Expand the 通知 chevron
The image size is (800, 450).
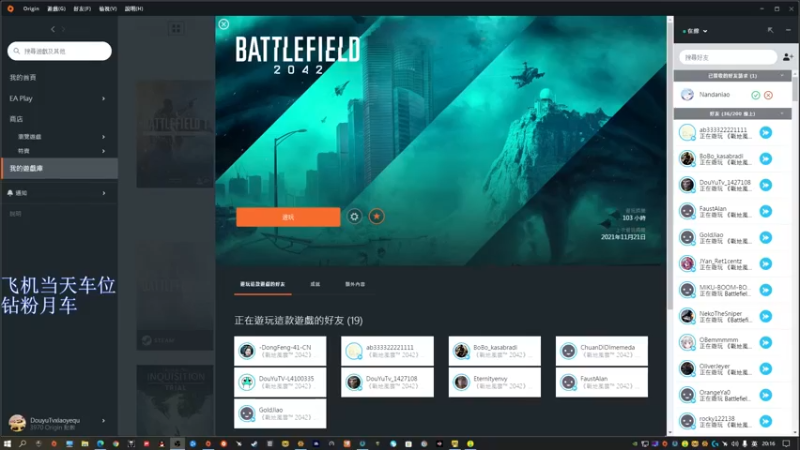[x=104, y=193]
